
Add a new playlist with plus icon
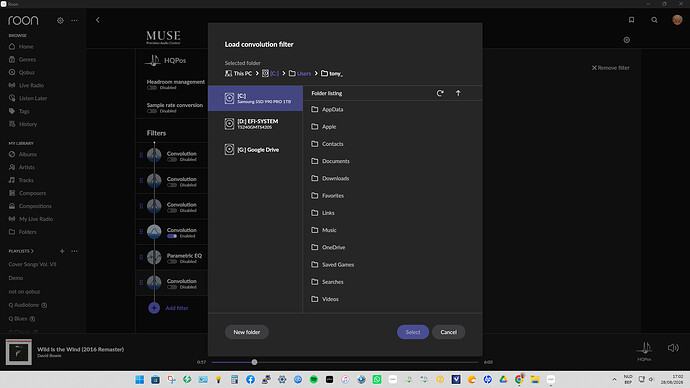click(x=62, y=251)
